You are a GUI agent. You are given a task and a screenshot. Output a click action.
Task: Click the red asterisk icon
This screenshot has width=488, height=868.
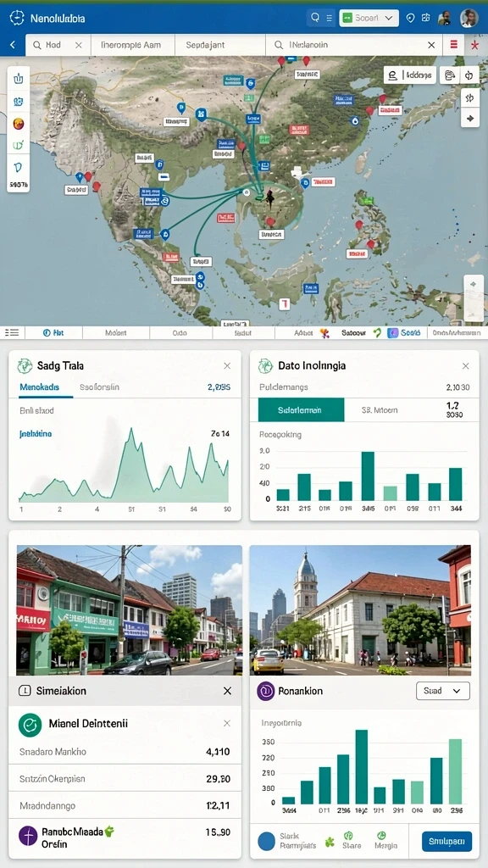click(474, 45)
